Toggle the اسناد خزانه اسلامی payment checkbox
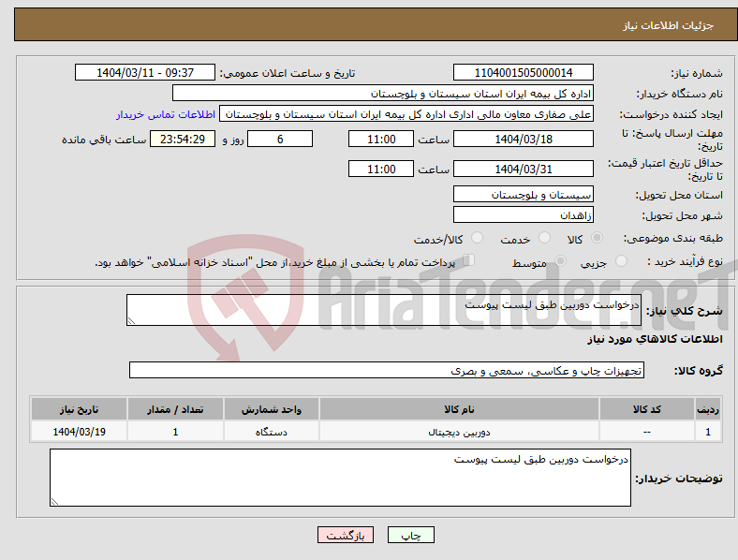738x560 pixels. pos(469,260)
